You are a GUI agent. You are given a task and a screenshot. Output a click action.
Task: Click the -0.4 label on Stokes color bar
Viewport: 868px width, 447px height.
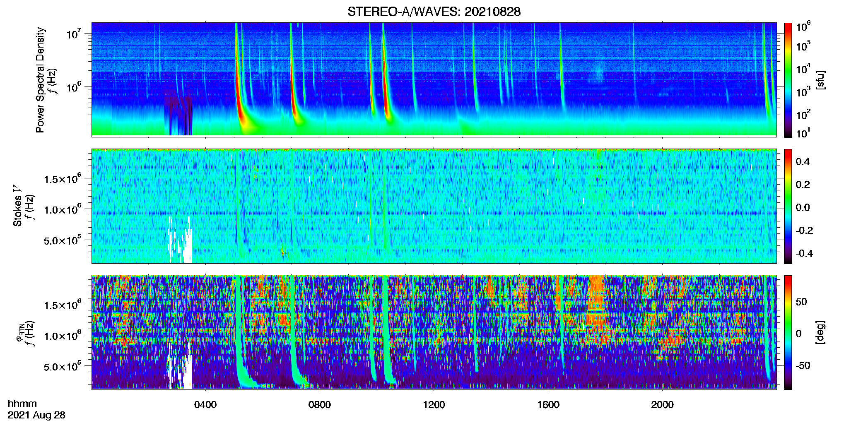click(804, 253)
